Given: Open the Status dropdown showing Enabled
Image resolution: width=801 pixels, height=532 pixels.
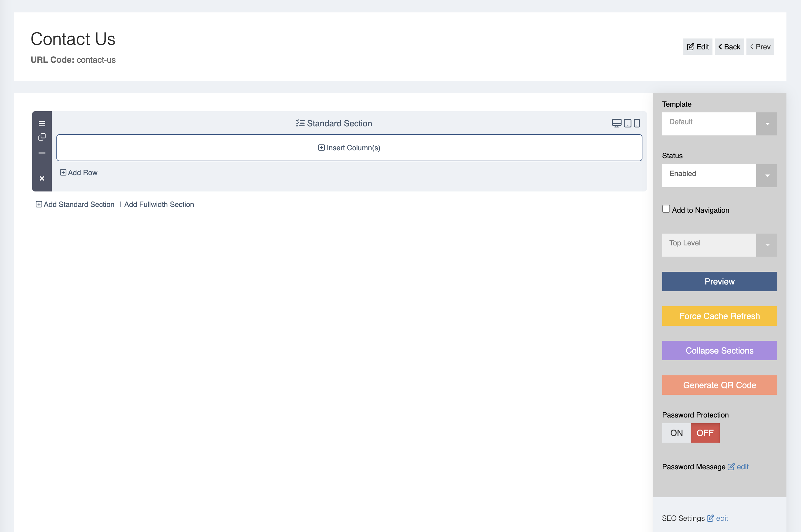Looking at the screenshot, I should coord(719,176).
